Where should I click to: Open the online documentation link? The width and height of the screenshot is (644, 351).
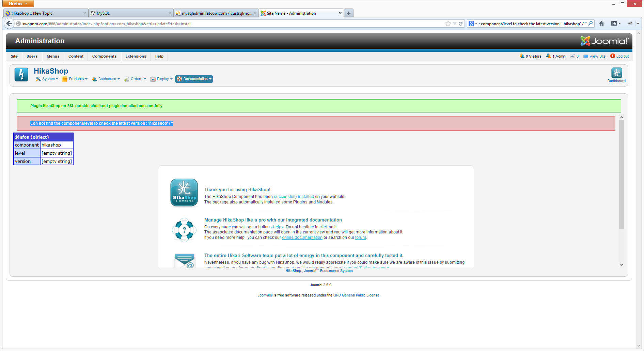point(302,238)
